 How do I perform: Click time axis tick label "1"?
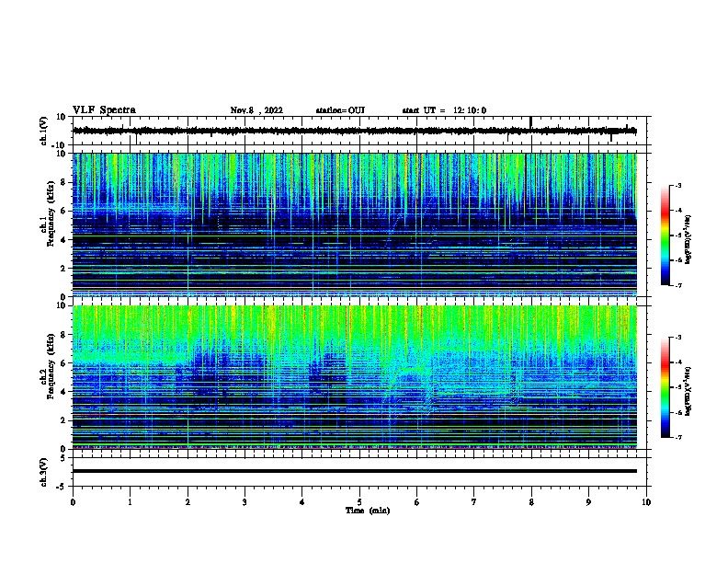pyautogui.click(x=130, y=502)
